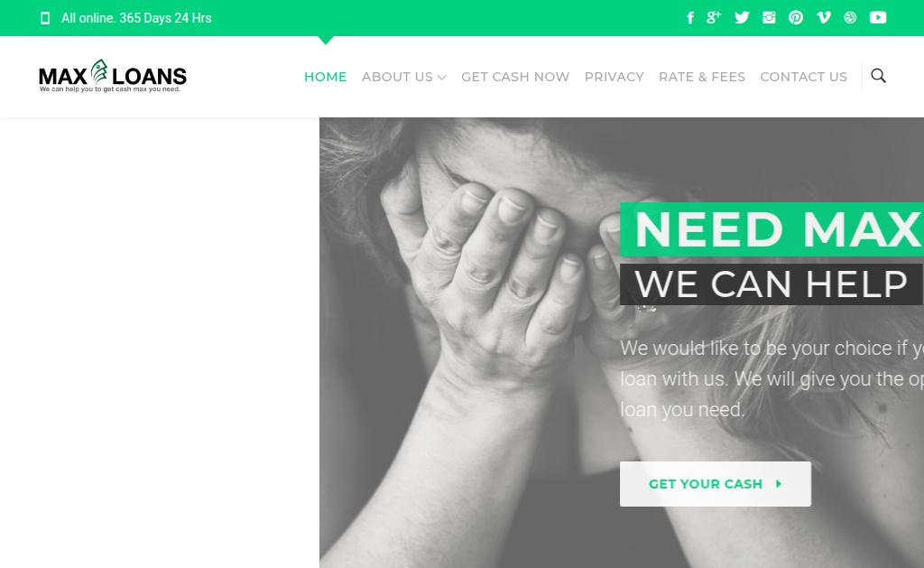Open the Instagram icon in top bar
924x568 pixels.
769,18
